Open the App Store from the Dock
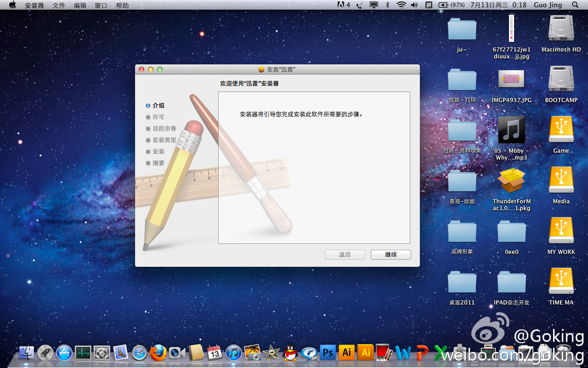588x368 pixels. [64, 353]
